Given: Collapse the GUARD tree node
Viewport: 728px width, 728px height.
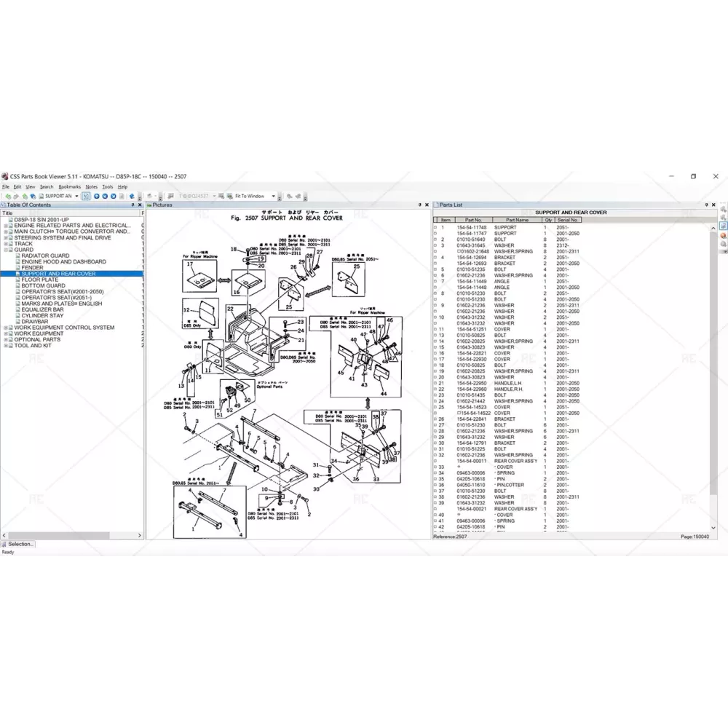Looking at the screenshot, I should pos(6,250).
